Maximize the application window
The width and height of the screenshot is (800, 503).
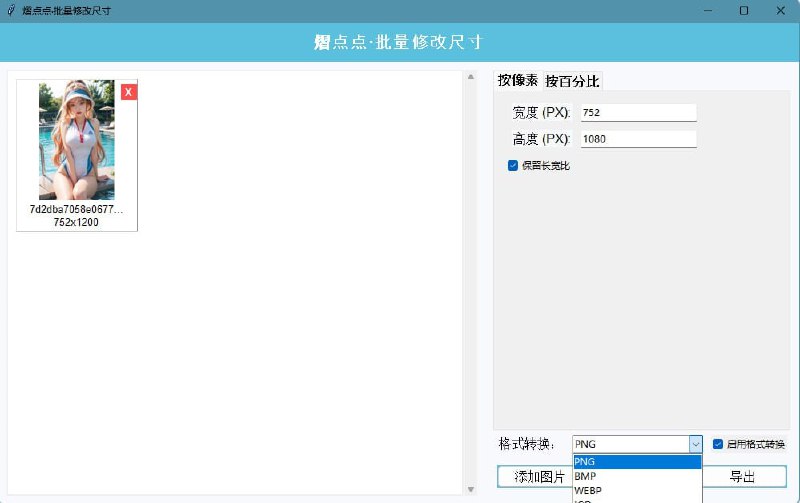pyautogui.click(x=743, y=11)
